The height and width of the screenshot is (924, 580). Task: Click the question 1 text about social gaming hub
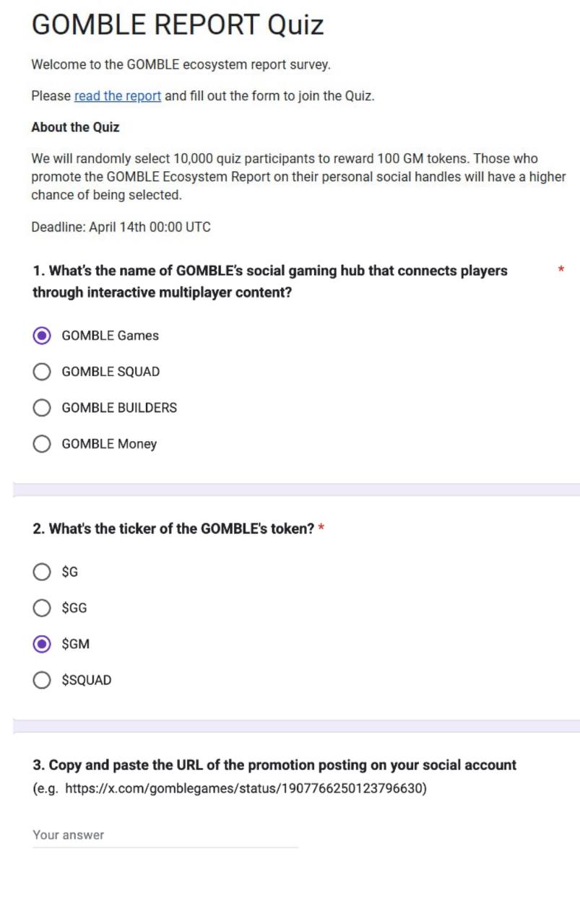[270, 282]
